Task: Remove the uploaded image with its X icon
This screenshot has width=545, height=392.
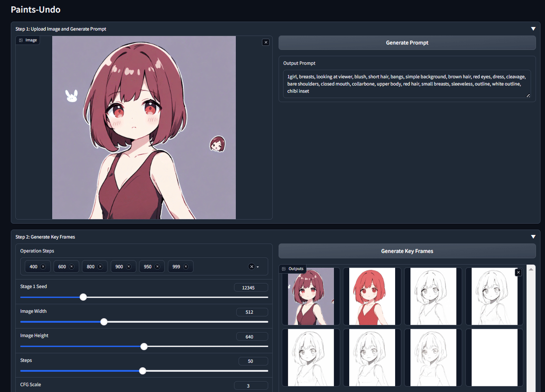Action: click(266, 42)
